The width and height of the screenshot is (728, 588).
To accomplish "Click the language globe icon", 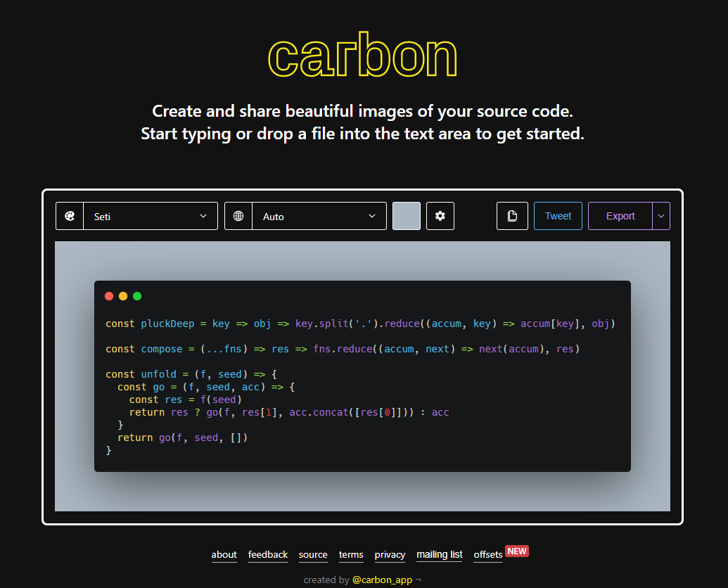I will click(x=238, y=216).
